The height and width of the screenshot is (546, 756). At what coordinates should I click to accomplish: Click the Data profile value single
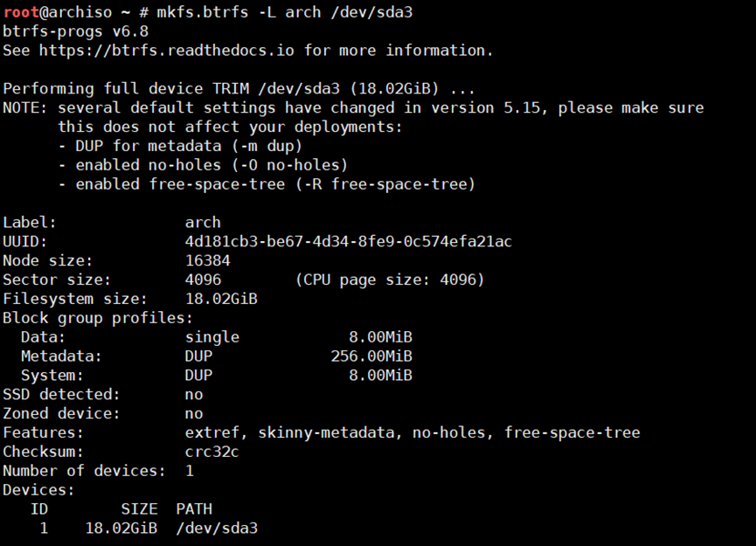click(x=212, y=337)
